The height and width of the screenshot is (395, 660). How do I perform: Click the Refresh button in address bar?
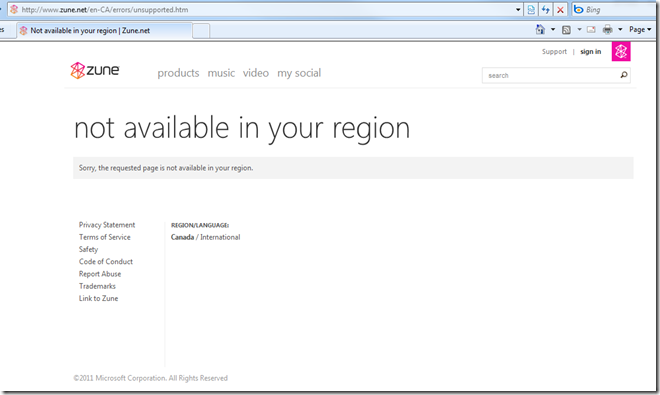tap(546, 10)
